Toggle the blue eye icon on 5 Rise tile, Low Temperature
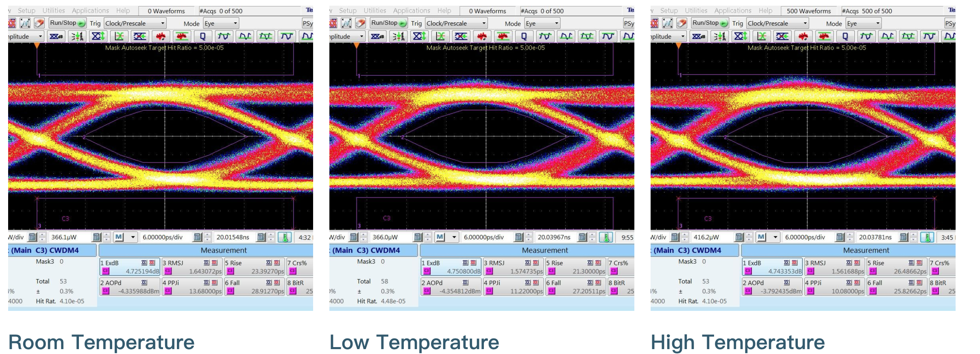Screen dimensions: 980x354 click(x=590, y=263)
